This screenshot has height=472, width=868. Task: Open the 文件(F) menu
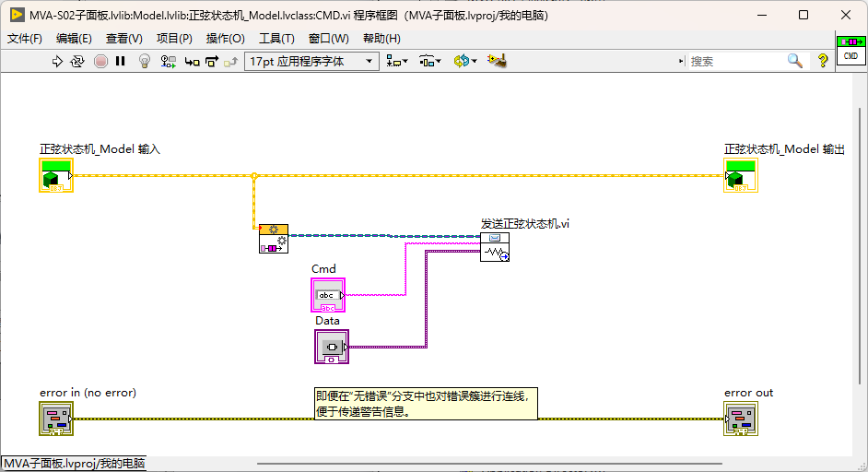[24, 38]
